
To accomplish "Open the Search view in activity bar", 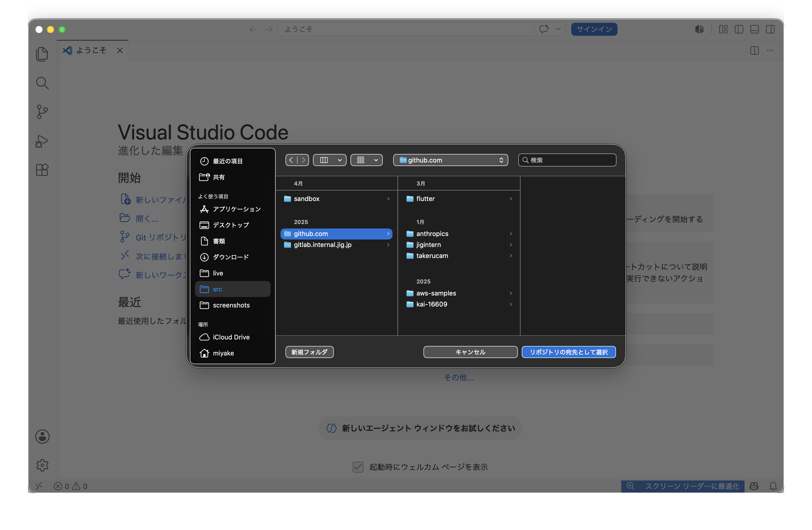I will point(42,83).
